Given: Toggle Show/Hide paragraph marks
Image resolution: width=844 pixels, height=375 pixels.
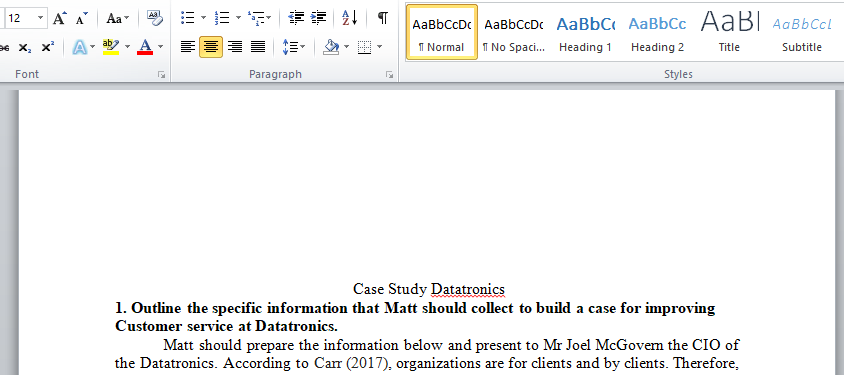Looking at the screenshot, I should pos(382,18).
